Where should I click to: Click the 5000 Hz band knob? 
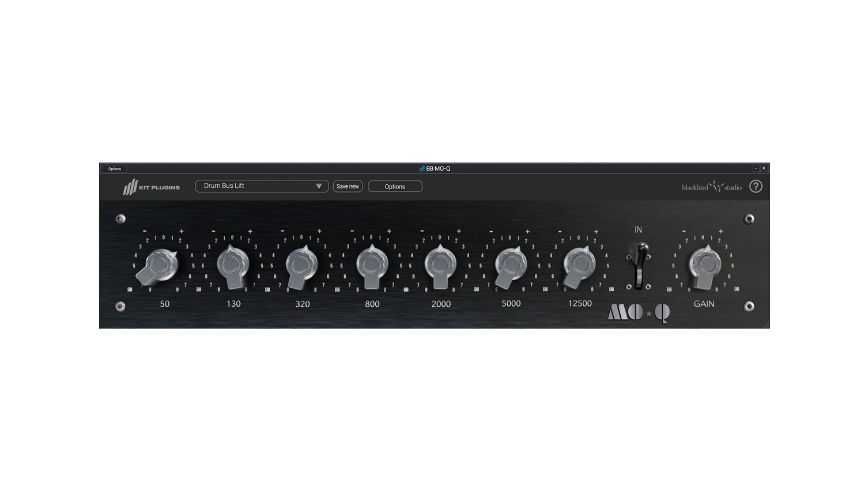click(x=511, y=265)
